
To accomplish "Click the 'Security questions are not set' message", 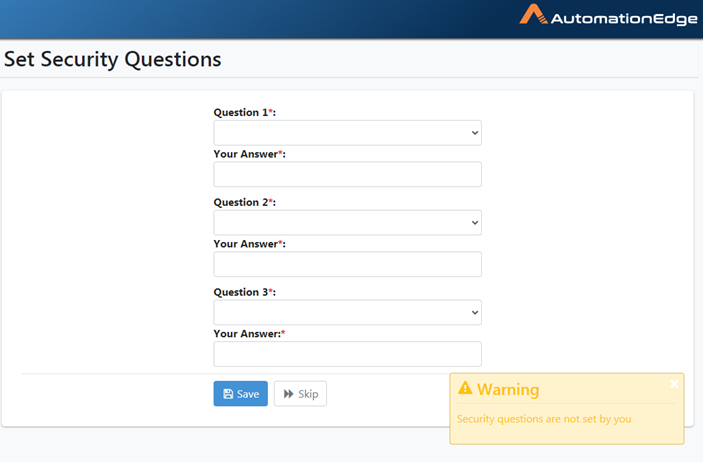I will click(x=544, y=419).
